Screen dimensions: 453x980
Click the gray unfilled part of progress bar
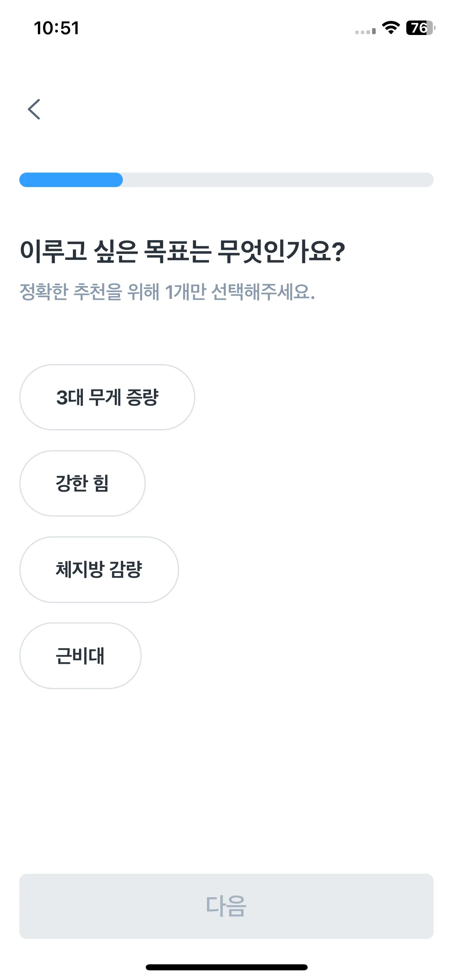(x=278, y=180)
